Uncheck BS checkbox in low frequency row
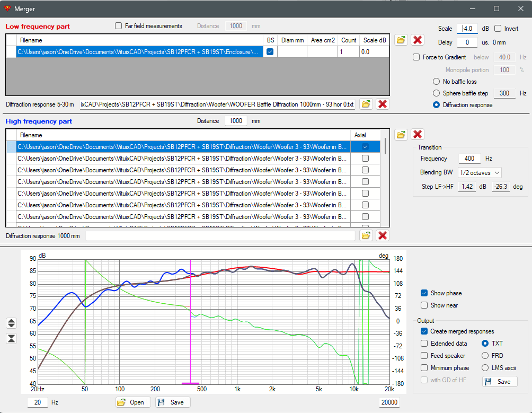Image resolution: width=532 pixels, height=413 pixels. 270,52
